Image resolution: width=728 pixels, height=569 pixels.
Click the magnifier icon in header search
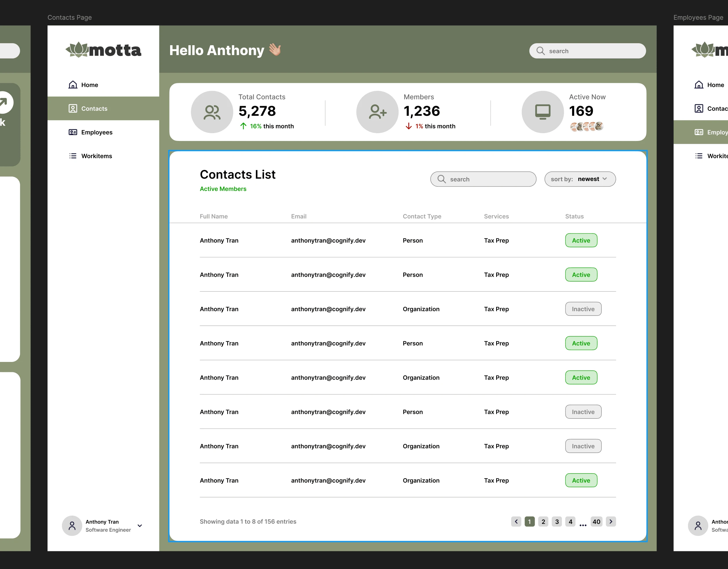click(x=540, y=51)
